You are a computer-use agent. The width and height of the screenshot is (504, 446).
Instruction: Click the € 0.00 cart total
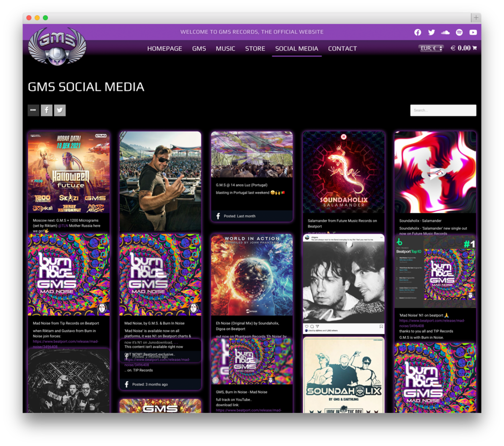[461, 48]
